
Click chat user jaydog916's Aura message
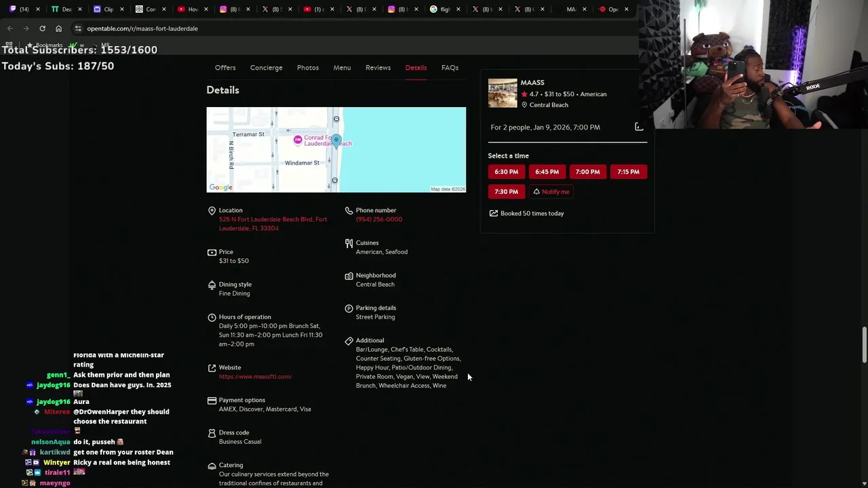click(81, 402)
